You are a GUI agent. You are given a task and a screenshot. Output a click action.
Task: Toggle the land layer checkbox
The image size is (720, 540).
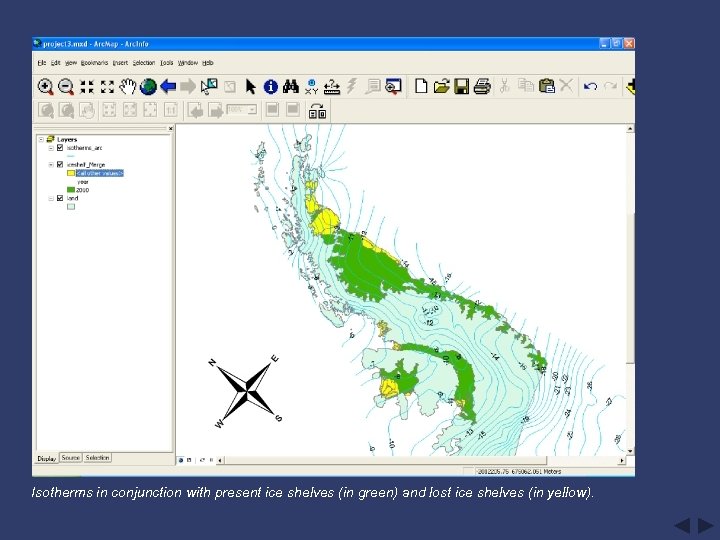pyautogui.click(x=60, y=198)
